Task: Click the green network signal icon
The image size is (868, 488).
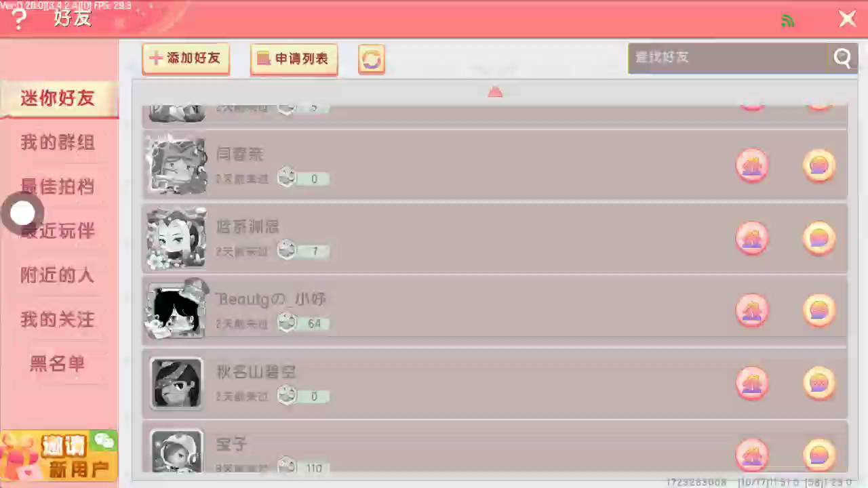Action: click(787, 21)
